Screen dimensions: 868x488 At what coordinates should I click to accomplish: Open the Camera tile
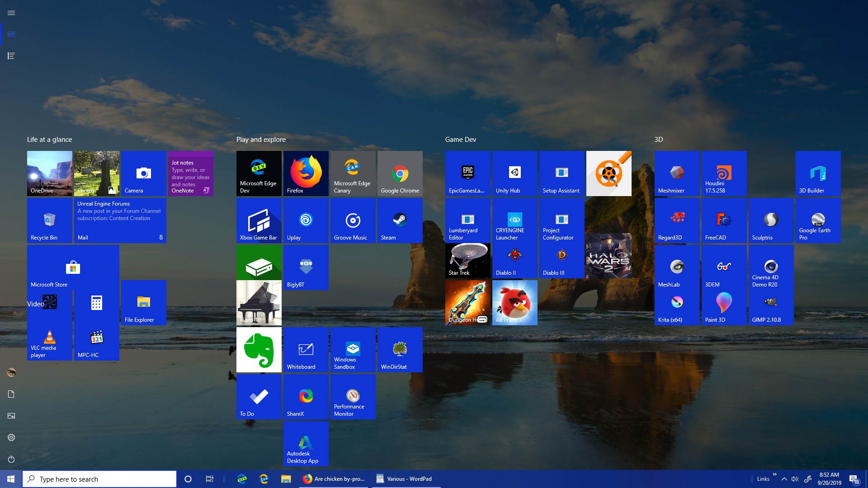pyautogui.click(x=143, y=174)
